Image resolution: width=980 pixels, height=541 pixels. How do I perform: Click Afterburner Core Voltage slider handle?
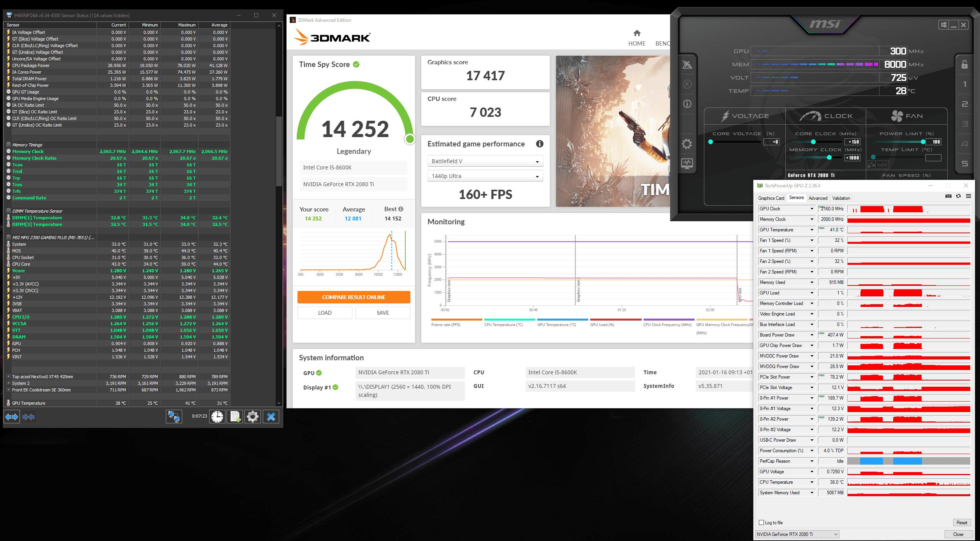pos(711,142)
